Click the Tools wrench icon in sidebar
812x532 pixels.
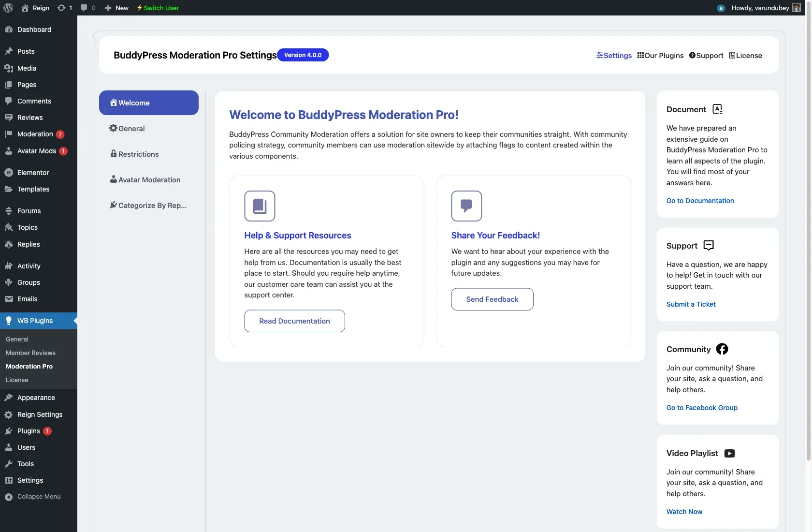pyautogui.click(x=9, y=464)
